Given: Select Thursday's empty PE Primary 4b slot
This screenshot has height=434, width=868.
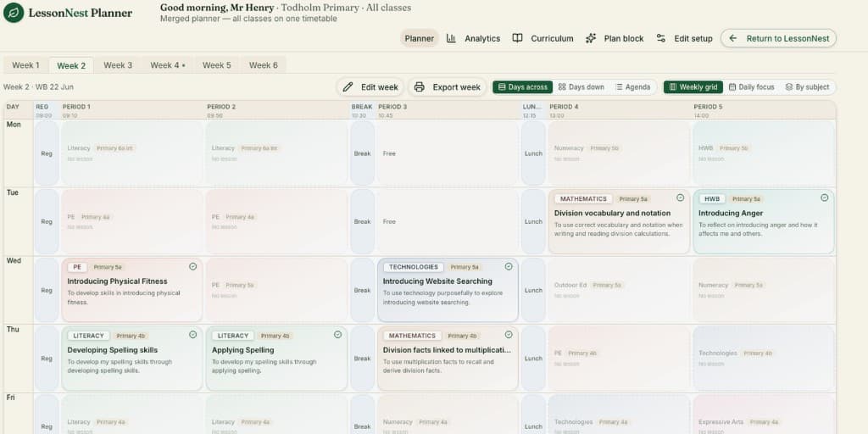Looking at the screenshot, I should 619,359.
